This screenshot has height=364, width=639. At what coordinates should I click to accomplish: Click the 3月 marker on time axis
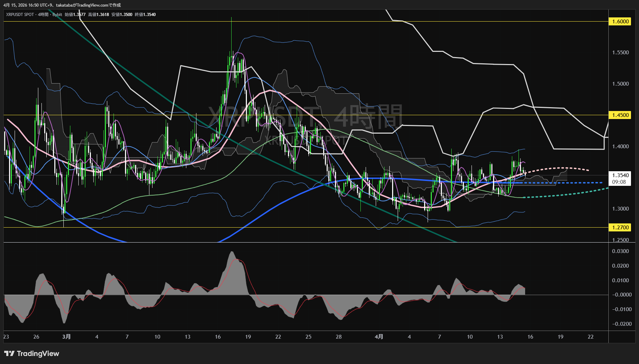(x=67, y=337)
